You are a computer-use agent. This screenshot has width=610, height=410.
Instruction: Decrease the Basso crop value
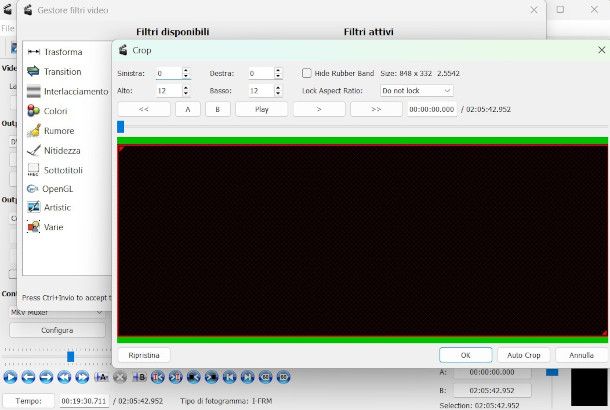point(278,93)
